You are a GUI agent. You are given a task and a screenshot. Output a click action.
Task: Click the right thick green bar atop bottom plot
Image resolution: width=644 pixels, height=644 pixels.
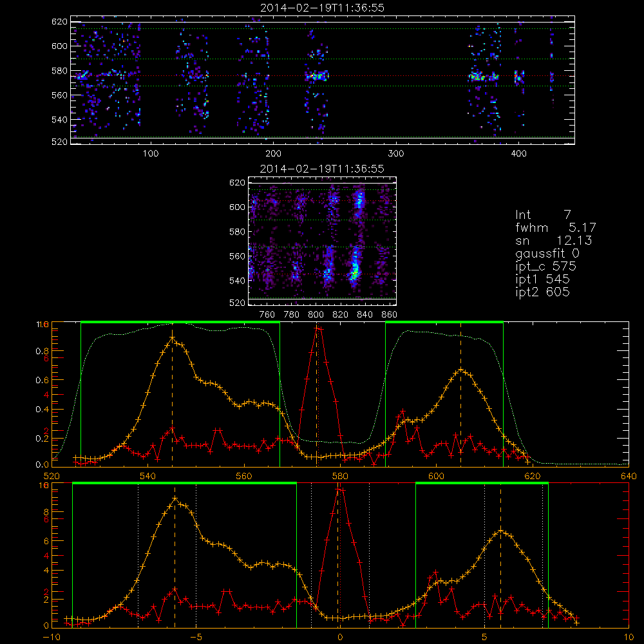[482, 484]
